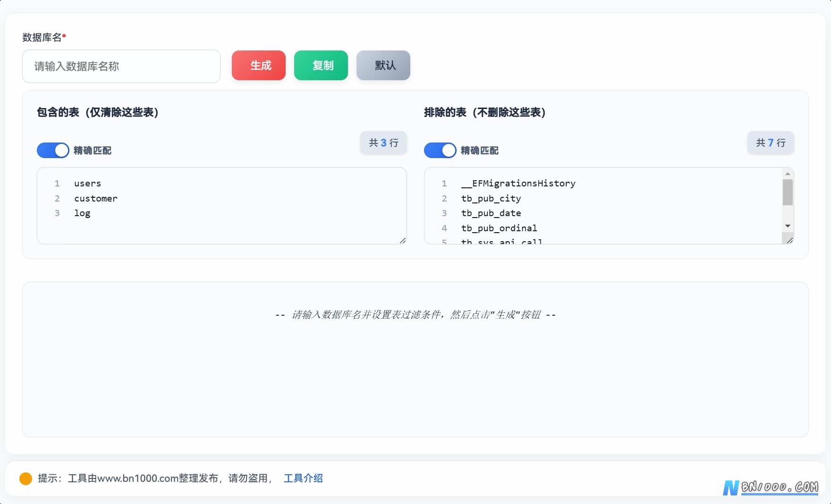
Task: Toggle 精确匹配 switch for included tables
Action: pyautogui.click(x=53, y=151)
